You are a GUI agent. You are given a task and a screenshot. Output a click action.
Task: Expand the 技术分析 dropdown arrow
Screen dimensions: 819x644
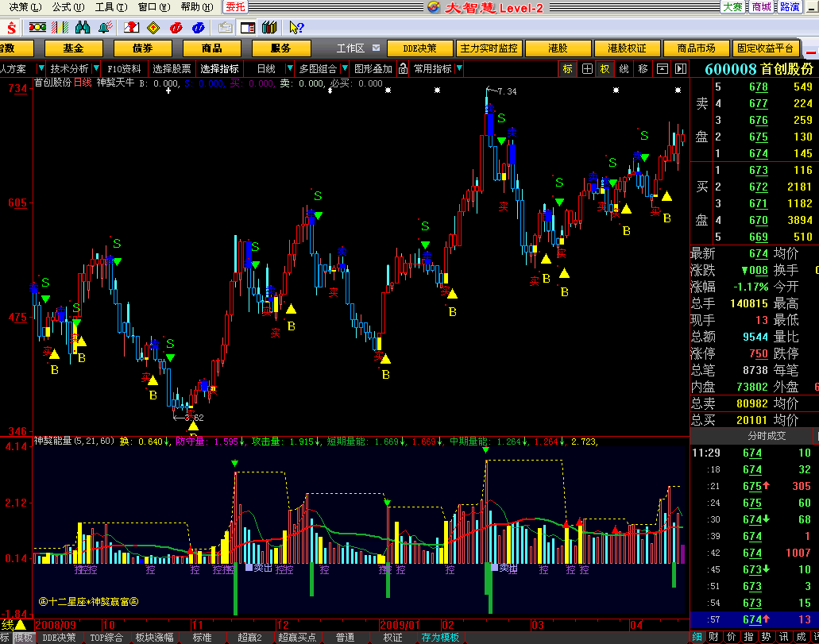click(x=95, y=68)
